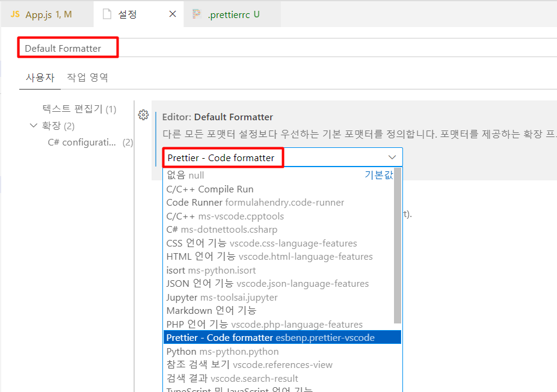557x392 pixels.
Task: Choose Python ms-python.python option
Action: [x=282, y=352]
